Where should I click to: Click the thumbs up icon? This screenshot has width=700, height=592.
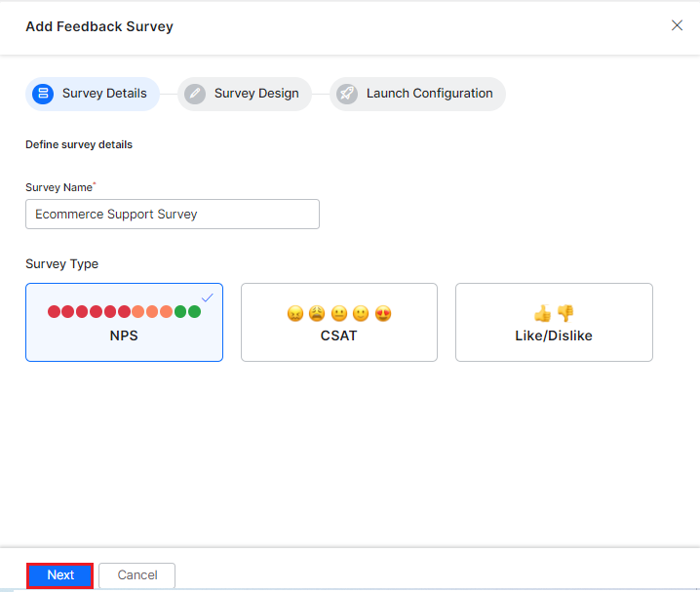pos(543,313)
